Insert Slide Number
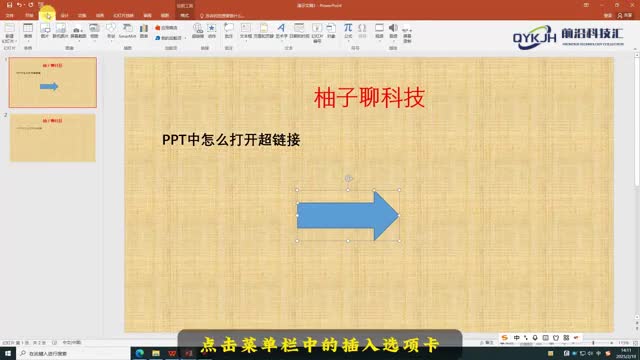640x360 pixels. (x=317, y=32)
